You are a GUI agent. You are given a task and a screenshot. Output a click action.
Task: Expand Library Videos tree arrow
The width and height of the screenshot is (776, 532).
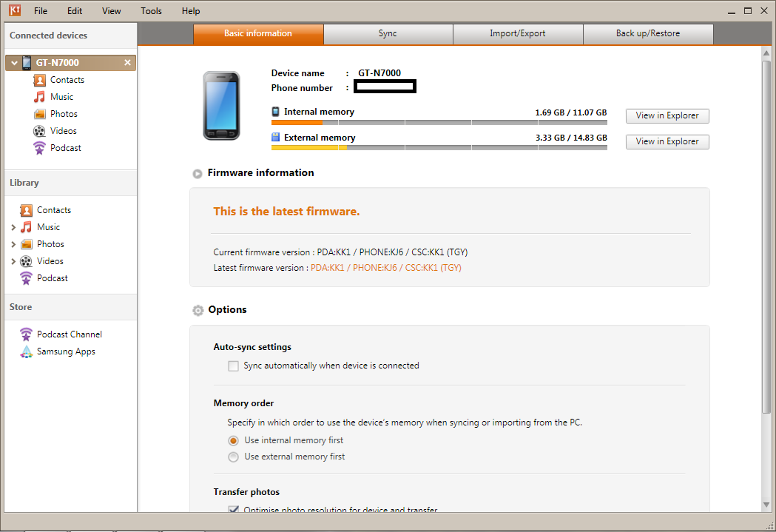click(13, 261)
